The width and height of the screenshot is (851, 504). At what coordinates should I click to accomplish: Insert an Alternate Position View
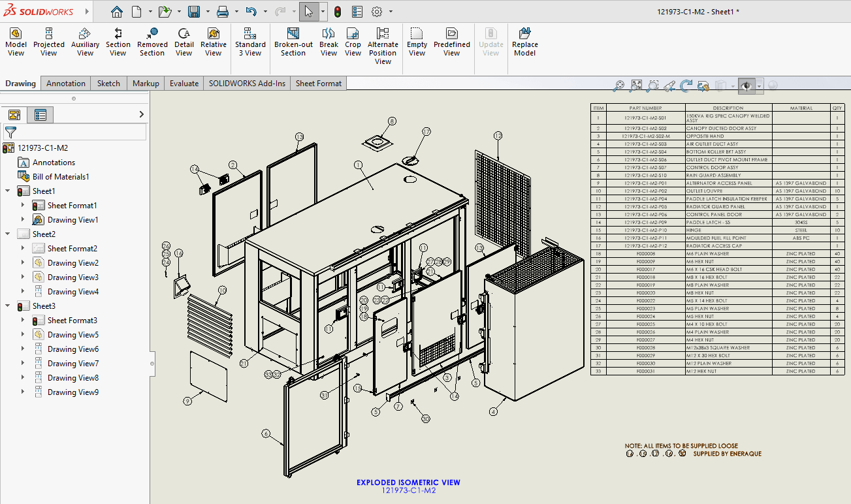383,42
